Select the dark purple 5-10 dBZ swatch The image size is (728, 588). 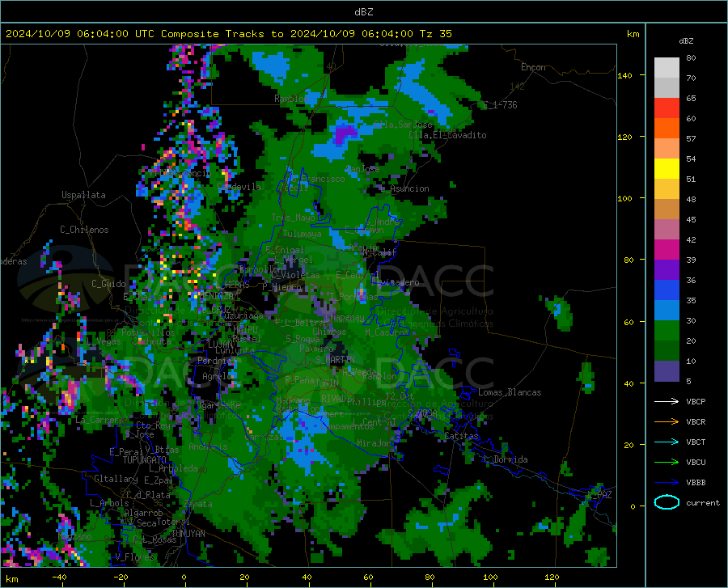667,371
